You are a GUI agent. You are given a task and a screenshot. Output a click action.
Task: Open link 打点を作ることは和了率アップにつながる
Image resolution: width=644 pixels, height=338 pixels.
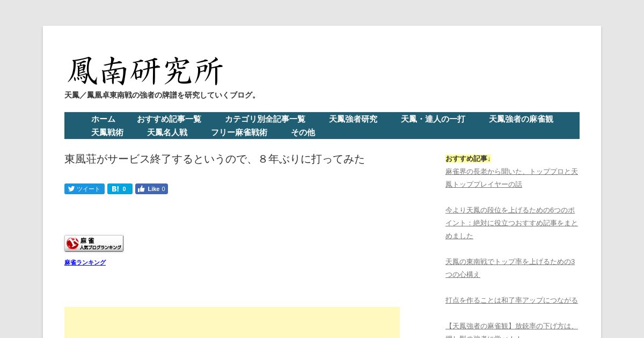(x=511, y=300)
